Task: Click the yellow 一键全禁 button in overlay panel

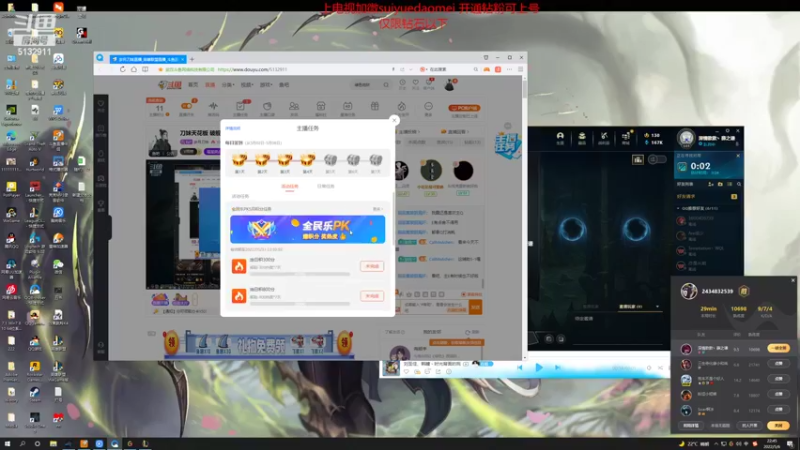Action: (779, 348)
